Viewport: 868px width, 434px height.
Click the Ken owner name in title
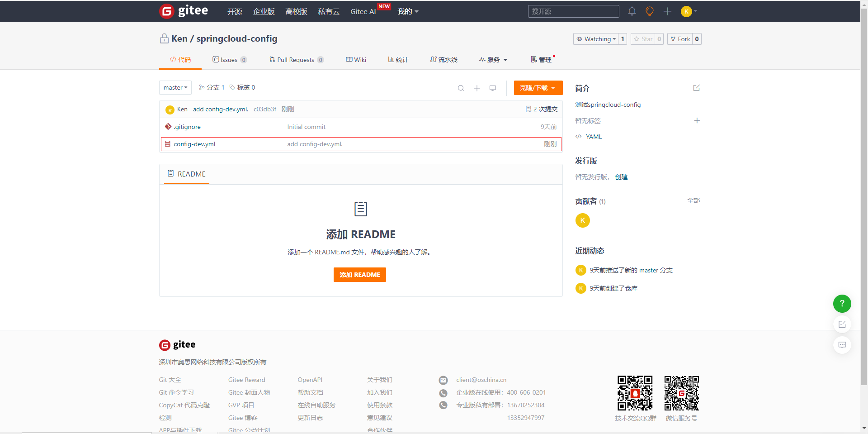click(179, 39)
